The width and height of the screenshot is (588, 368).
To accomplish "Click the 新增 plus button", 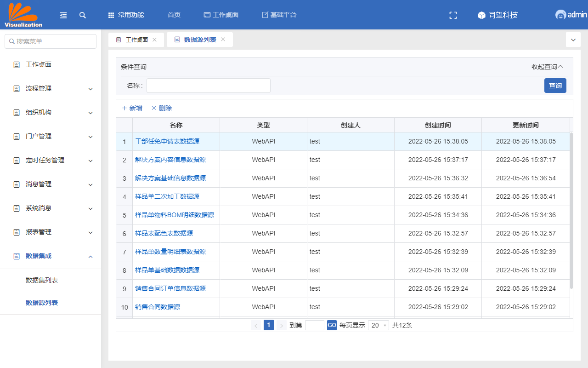I will point(132,108).
